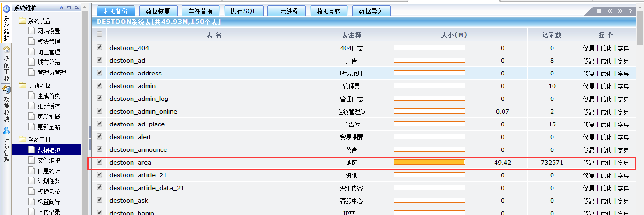Open the 会员管理 side panel

(x=7, y=145)
